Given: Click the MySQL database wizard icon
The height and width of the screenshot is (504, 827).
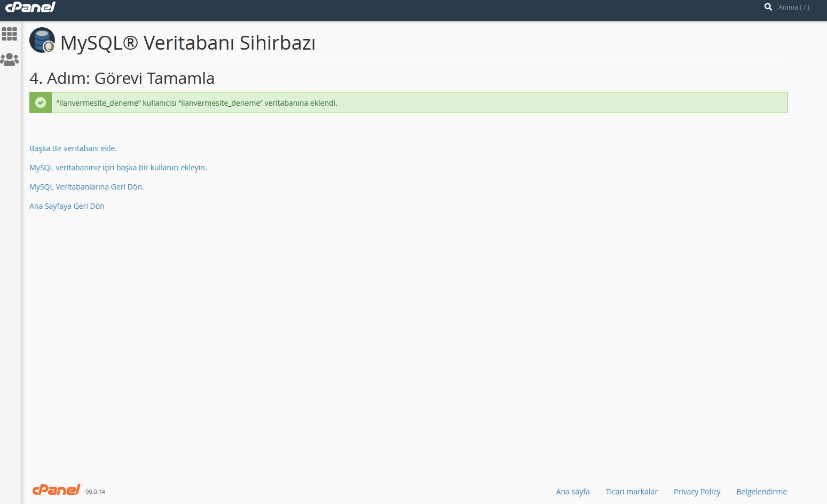Looking at the screenshot, I should point(42,41).
